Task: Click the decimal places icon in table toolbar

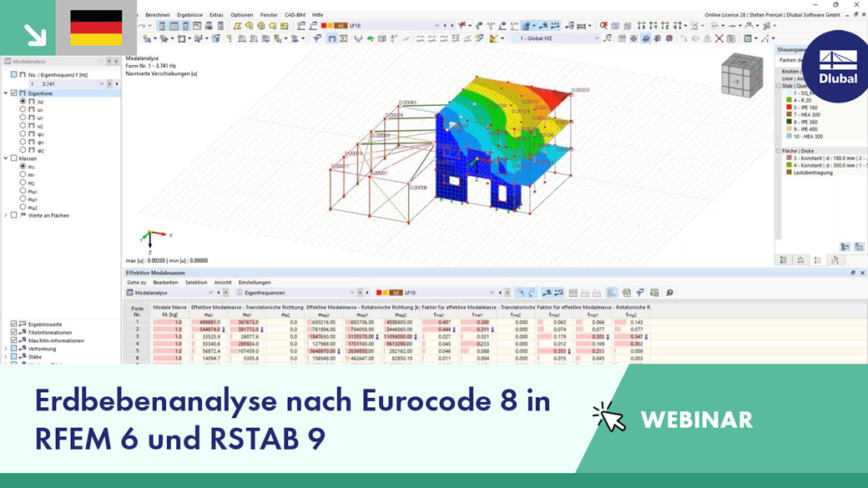Action: pyautogui.click(x=654, y=292)
